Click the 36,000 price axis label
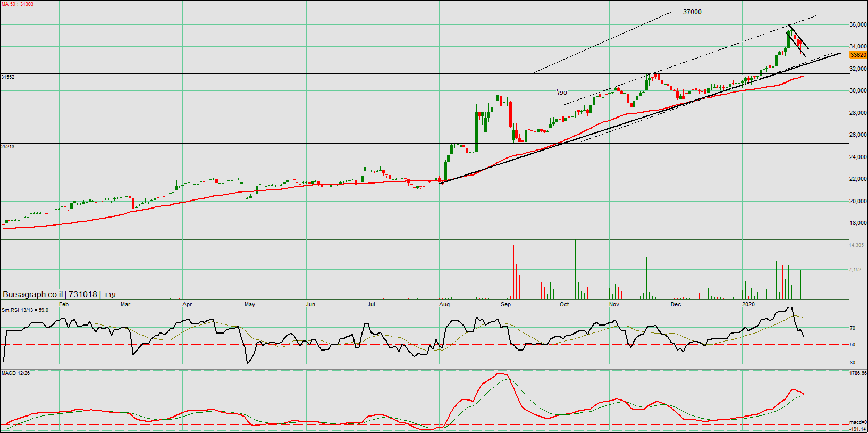This screenshot has height=433, width=868. [858, 24]
